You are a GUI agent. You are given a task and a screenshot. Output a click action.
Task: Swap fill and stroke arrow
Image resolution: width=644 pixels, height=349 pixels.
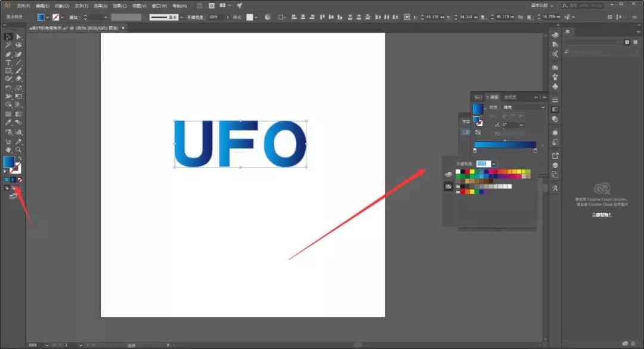pos(19,158)
